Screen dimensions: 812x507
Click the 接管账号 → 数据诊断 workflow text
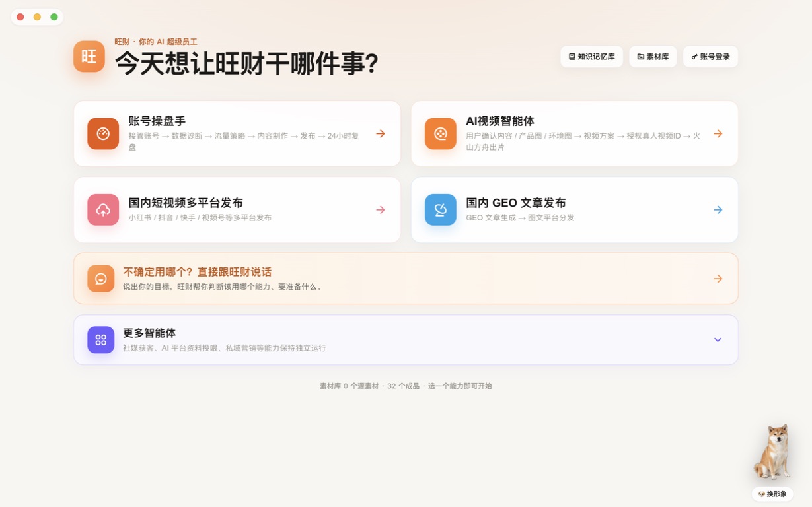[244, 141]
